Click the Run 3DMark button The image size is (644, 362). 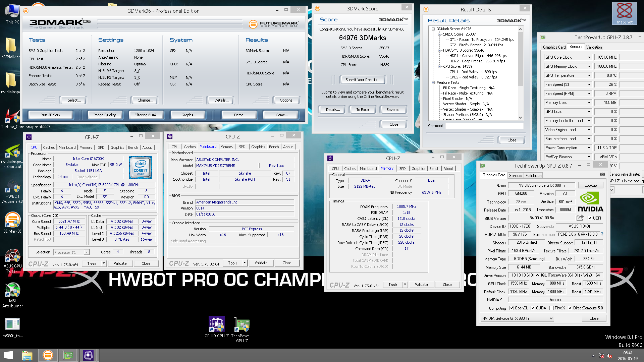(x=50, y=115)
